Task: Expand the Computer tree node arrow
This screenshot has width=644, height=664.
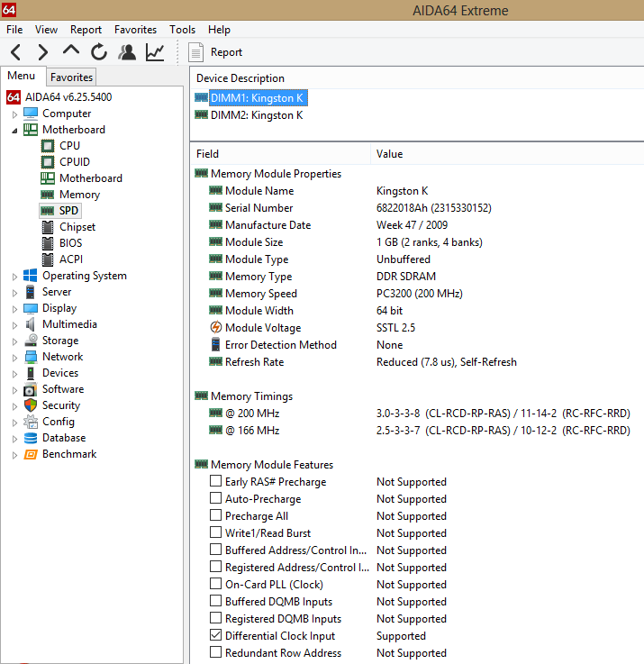Action: point(14,114)
